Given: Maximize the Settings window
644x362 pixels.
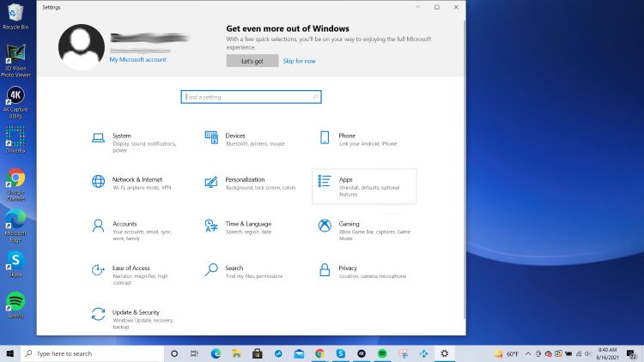Looking at the screenshot, I should (x=437, y=7).
